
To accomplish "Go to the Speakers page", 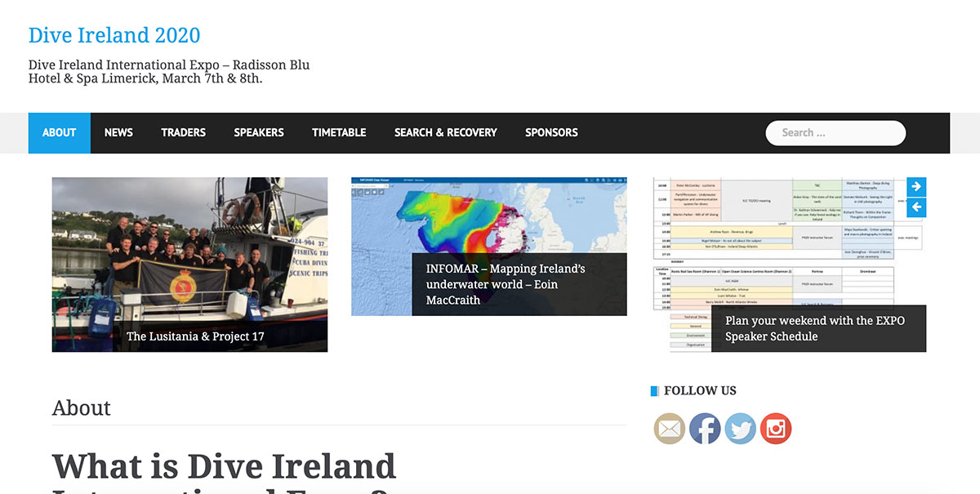I will point(259,132).
